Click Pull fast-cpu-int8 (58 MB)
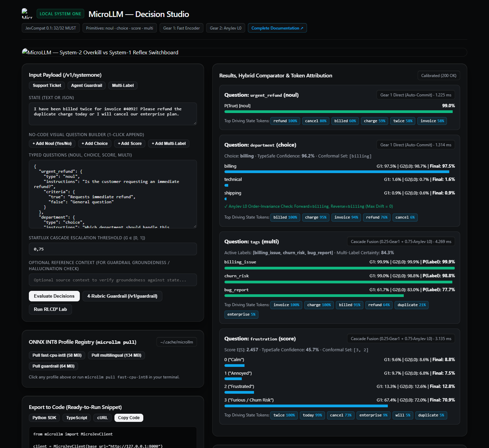This screenshot has height=448, width=489. [x=57, y=355]
